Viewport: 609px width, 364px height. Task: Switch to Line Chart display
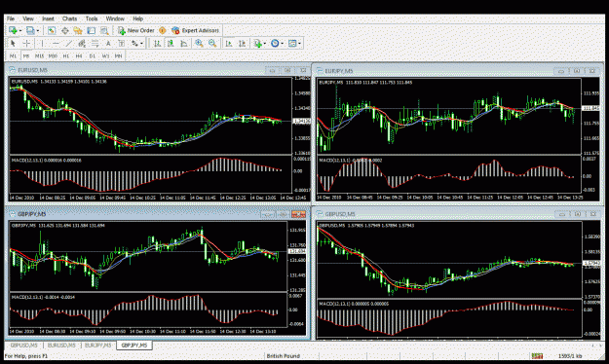point(184,44)
